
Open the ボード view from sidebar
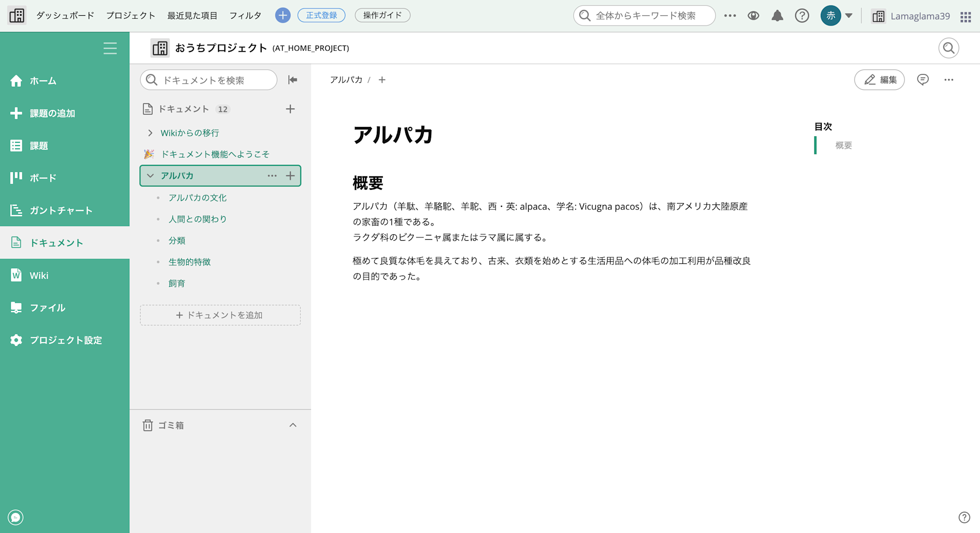point(42,178)
